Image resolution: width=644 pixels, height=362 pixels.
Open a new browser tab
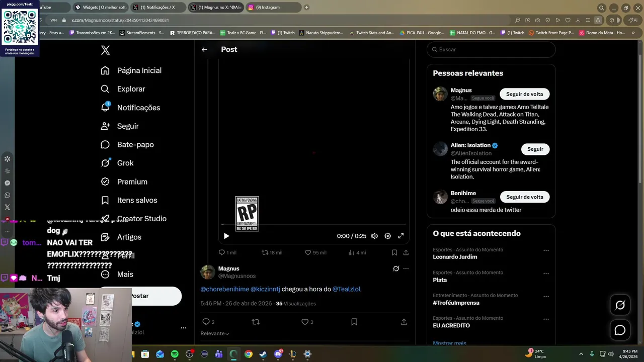pos(306,8)
